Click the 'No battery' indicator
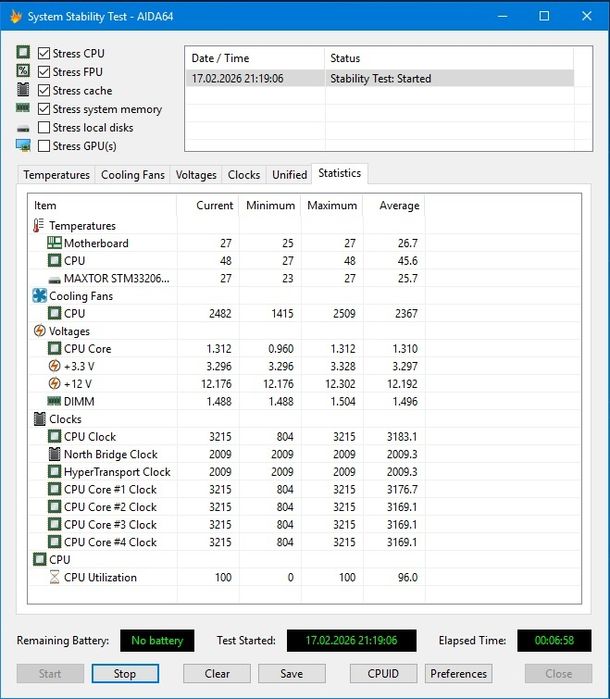The height and width of the screenshot is (699, 610). (157, 641)
